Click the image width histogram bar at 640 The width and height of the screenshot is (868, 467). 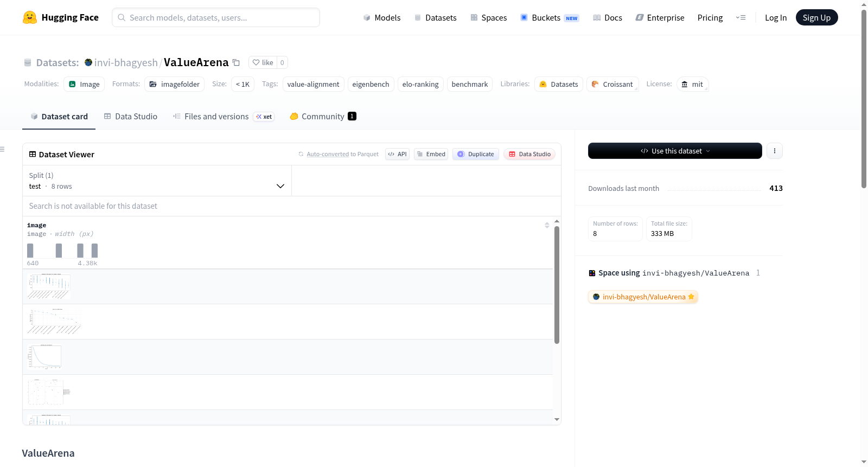pyautogui.click(x=30, y=250)
